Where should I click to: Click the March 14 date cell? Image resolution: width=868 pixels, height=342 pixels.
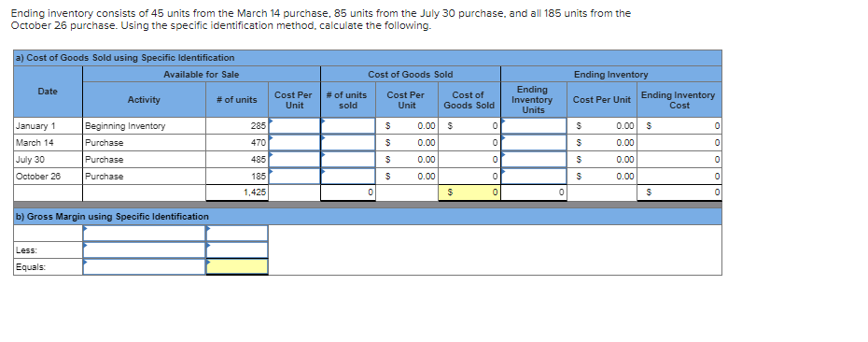tap(49, 142)
